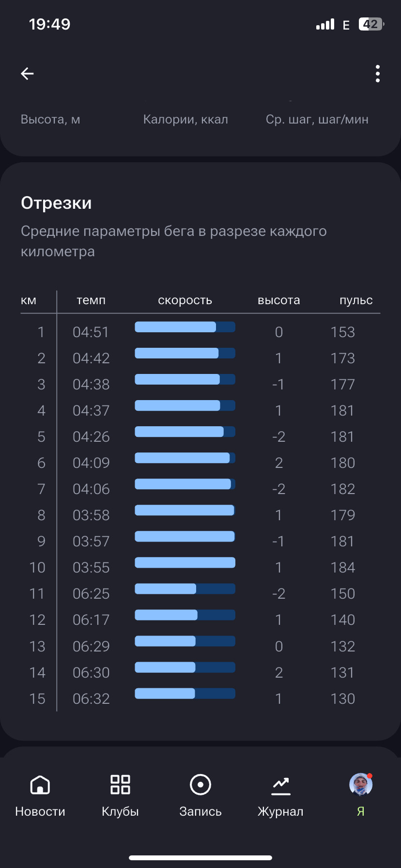401x868 pixels.
Task: Tap the speed bar for kilometer 10
Action: click(185, 562)
